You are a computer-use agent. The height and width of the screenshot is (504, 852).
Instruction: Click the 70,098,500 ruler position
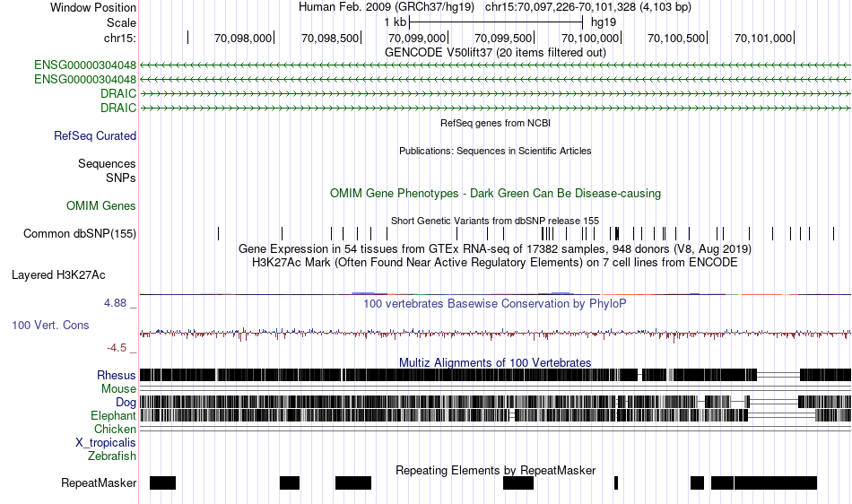[x=330, y=38]
